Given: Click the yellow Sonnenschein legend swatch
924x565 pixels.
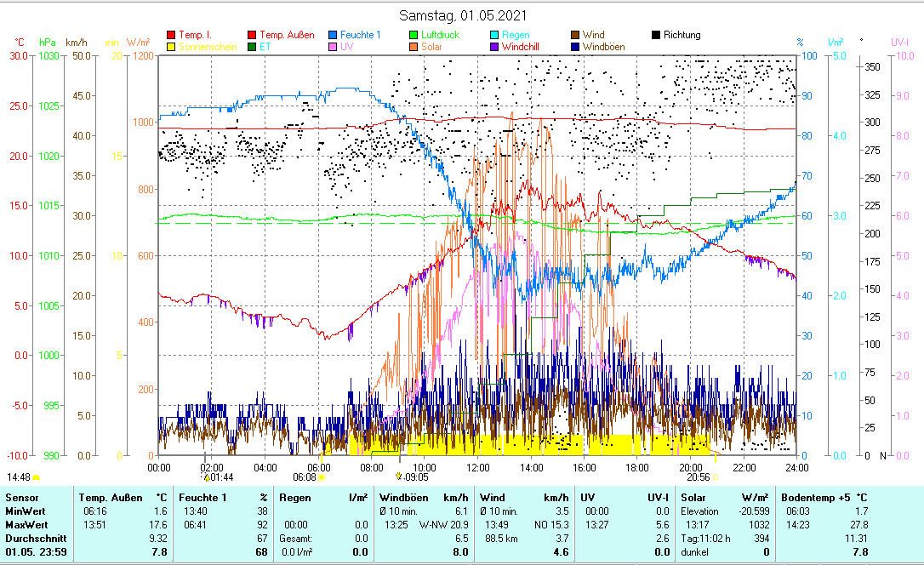Looking at the screenshot, I should (x=171, y=47).
